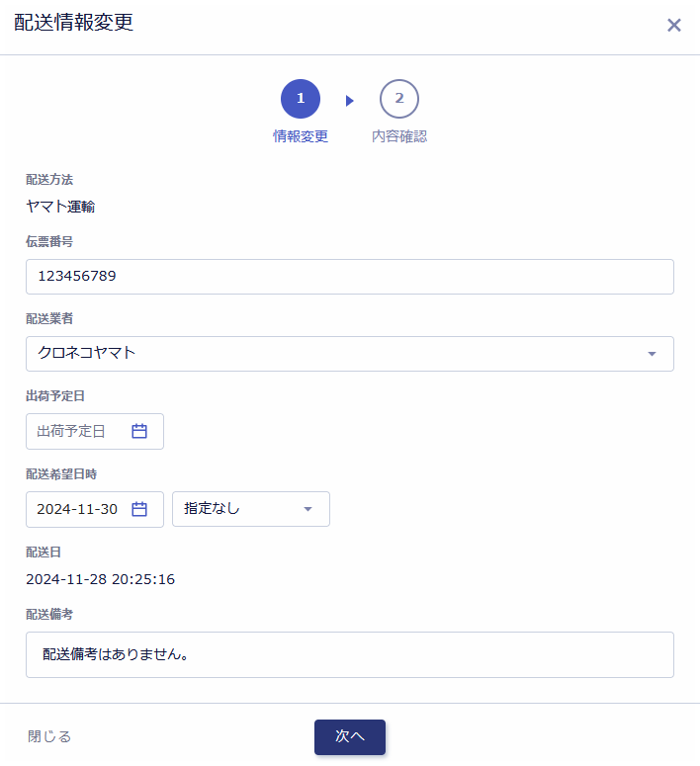Click inside the empty 出荷予定日 date field

click(x=95, y=431)
